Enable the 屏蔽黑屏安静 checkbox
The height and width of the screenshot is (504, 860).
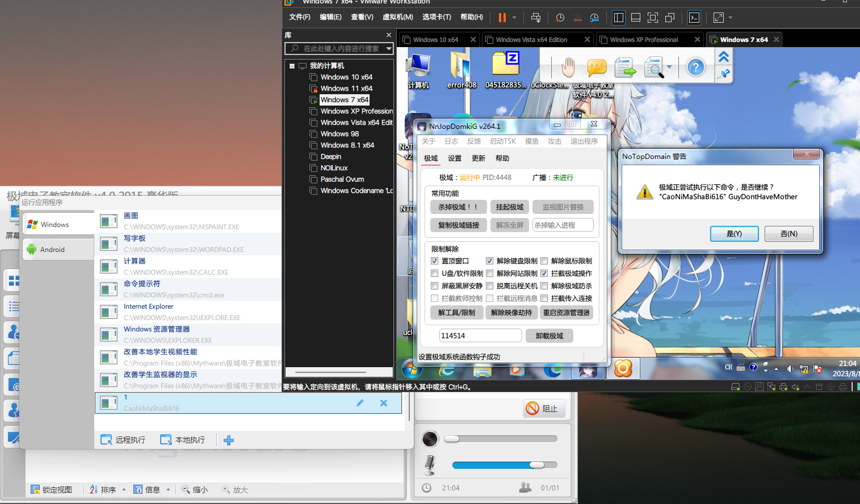pyautogui.click(x=435, y=286)
